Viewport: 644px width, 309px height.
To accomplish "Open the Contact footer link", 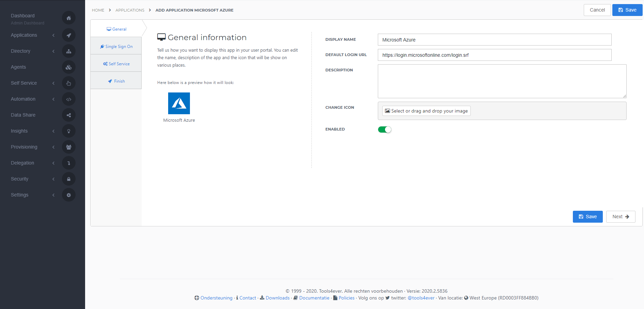I will click(x=247, y=298).
